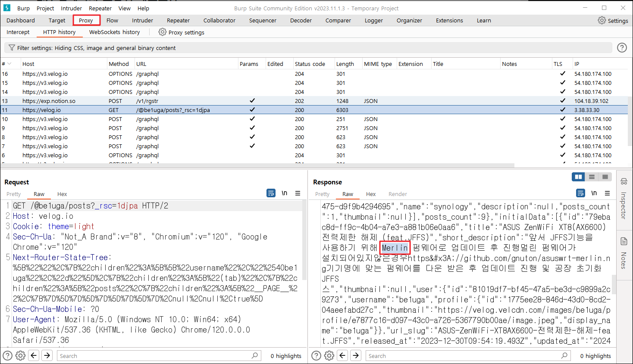
Task: Select row 9 with length 2751
Action: click(x=314, y=128)
